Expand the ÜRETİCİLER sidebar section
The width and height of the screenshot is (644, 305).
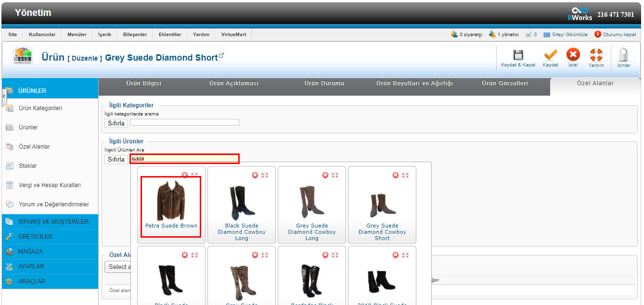[x=50, y=237]
